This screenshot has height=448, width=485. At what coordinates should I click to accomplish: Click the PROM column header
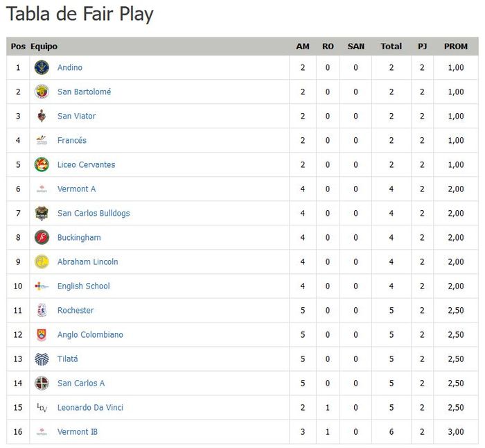point(456,46)
